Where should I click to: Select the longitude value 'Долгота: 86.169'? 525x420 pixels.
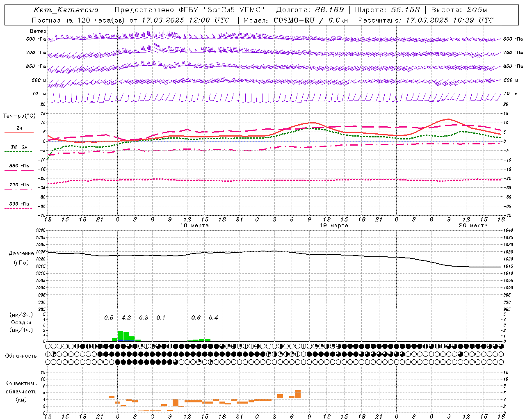pyautogui.click(x=310, y=10)
